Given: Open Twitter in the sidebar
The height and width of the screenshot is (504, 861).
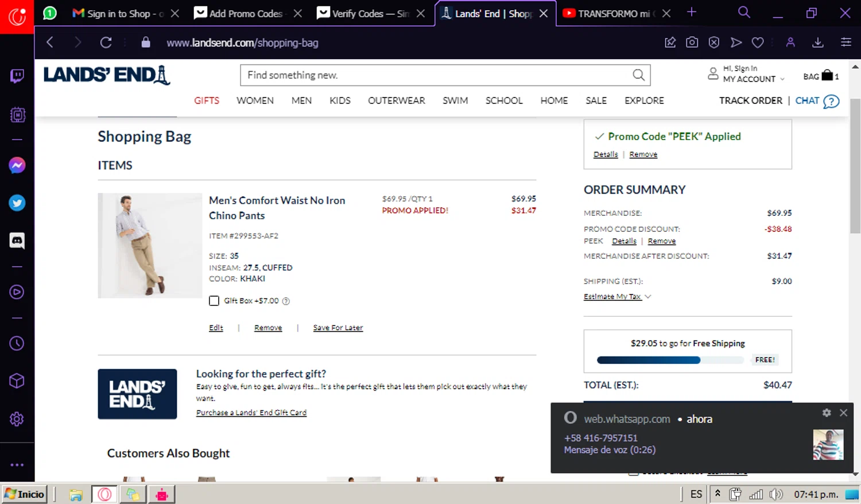Looking at the screenshot, I should (x=17, y=203).
